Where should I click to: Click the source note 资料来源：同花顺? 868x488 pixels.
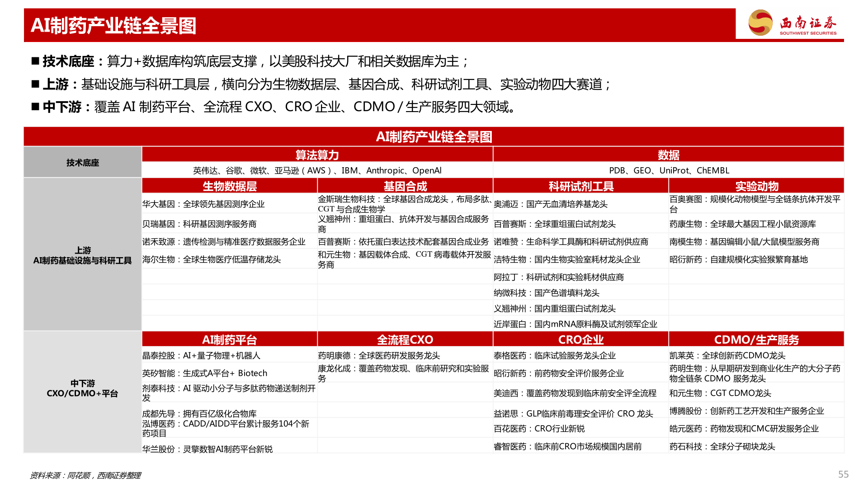point(85,475)
